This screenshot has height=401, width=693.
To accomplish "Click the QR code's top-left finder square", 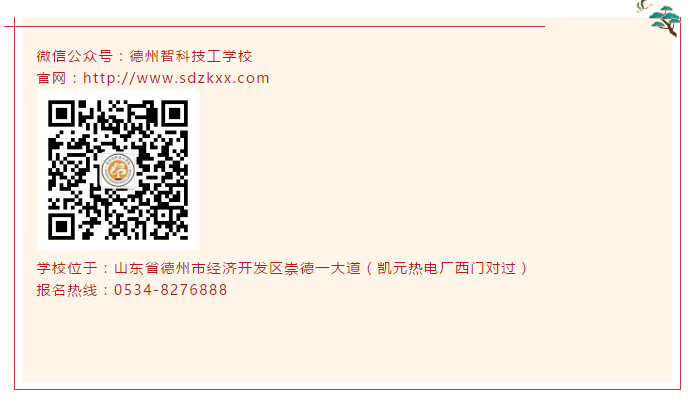I will pos(61,114).
